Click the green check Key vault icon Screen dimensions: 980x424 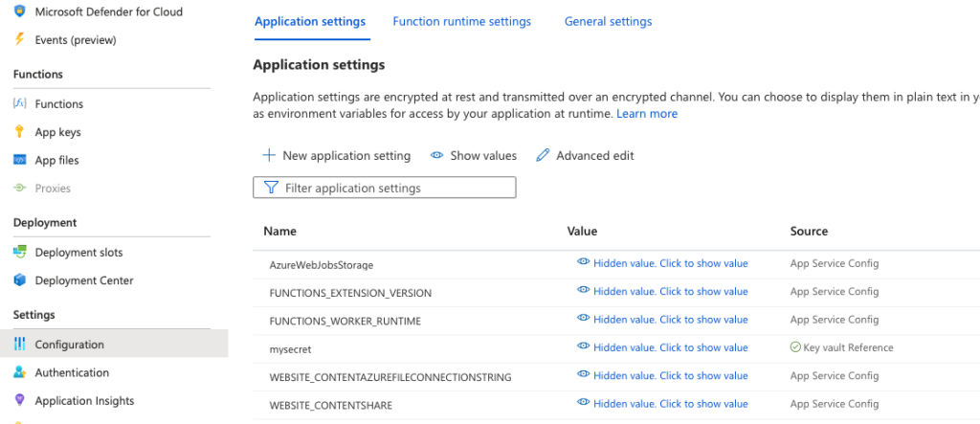click(795, 347)
